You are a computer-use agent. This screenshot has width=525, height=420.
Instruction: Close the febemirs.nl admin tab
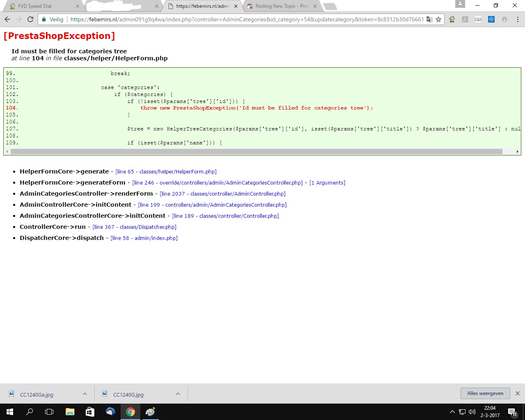[x=236, y=6]
